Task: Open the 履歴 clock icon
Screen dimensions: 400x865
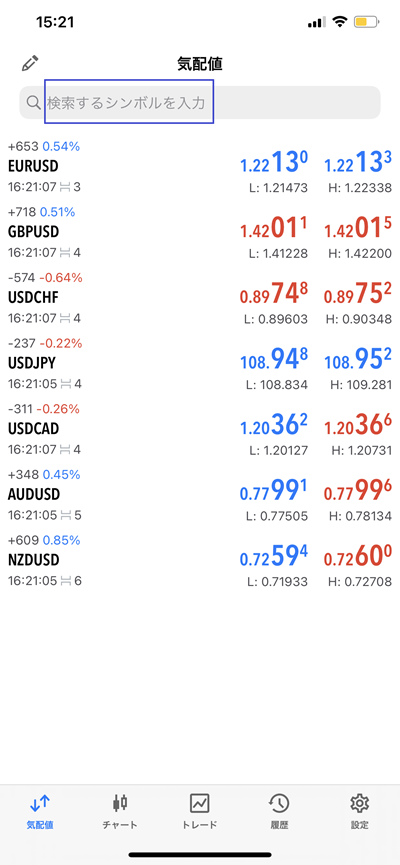Action: 279,803
